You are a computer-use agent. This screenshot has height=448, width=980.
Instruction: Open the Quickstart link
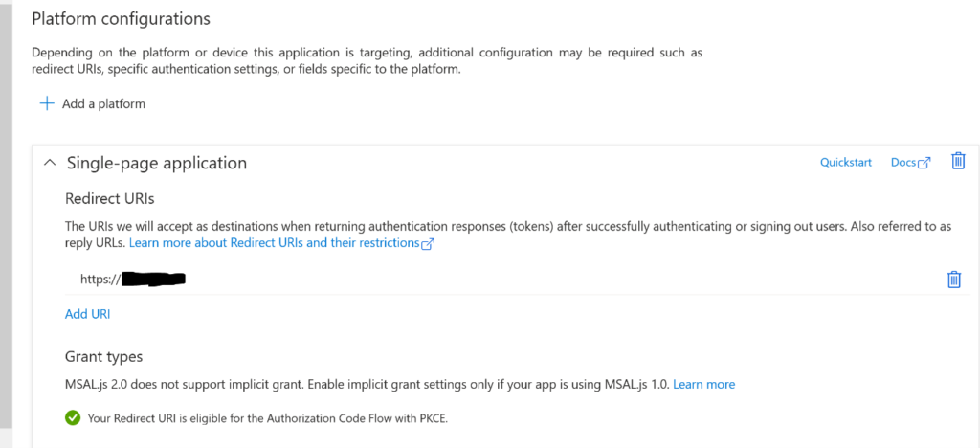pyautogui.click(x=845, y=163)
